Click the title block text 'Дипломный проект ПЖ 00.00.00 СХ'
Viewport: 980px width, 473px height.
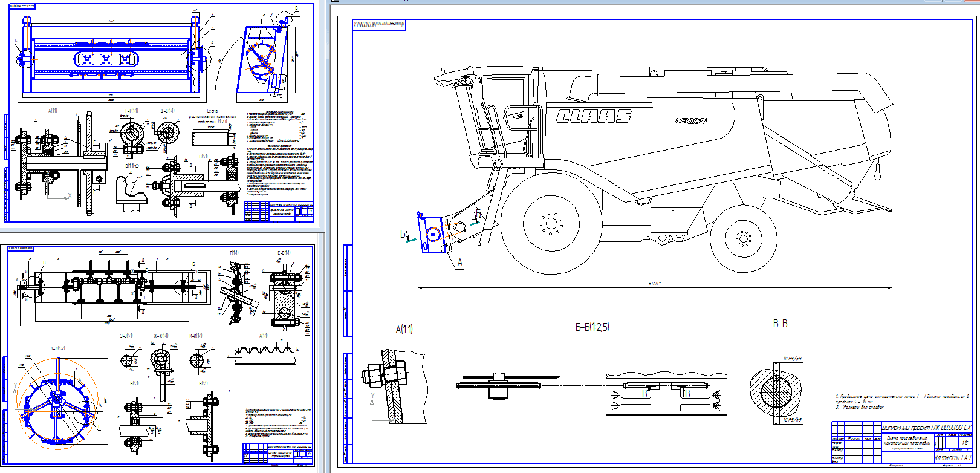click(x=926, y=427)
